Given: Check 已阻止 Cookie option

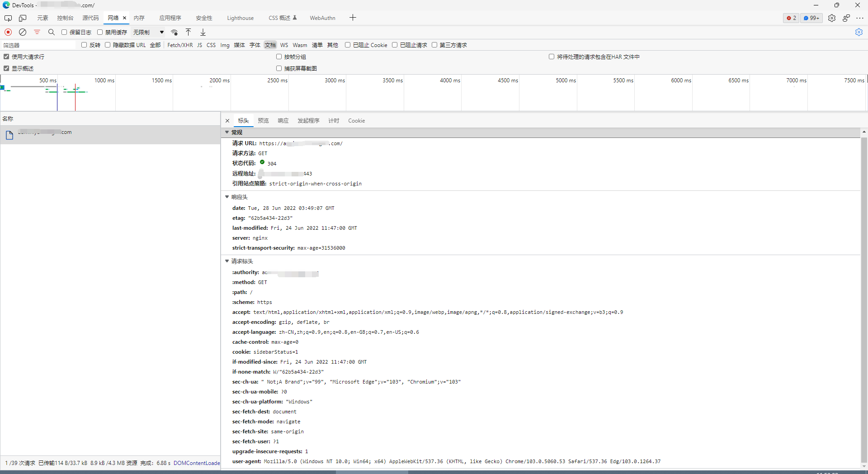Looking at the screenshot, I should pos(348,45).
